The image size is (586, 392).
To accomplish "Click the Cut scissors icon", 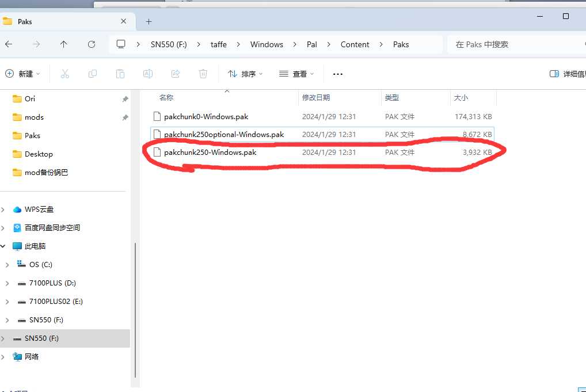I will click(x=64, y=74).
